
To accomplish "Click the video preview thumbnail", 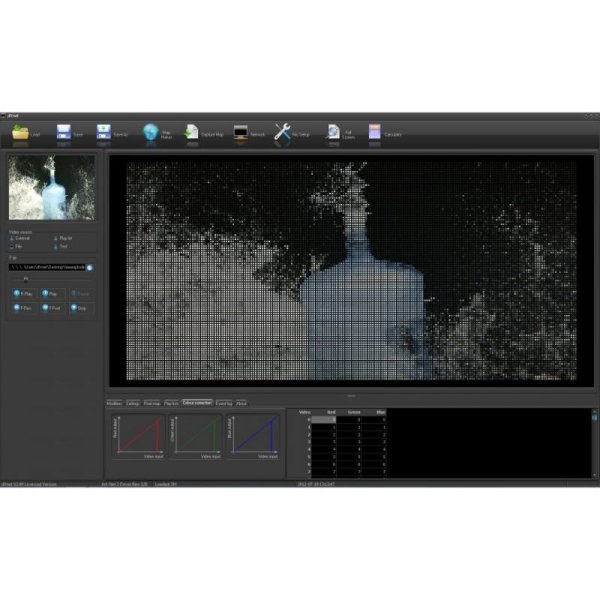I will coord(52,188).
